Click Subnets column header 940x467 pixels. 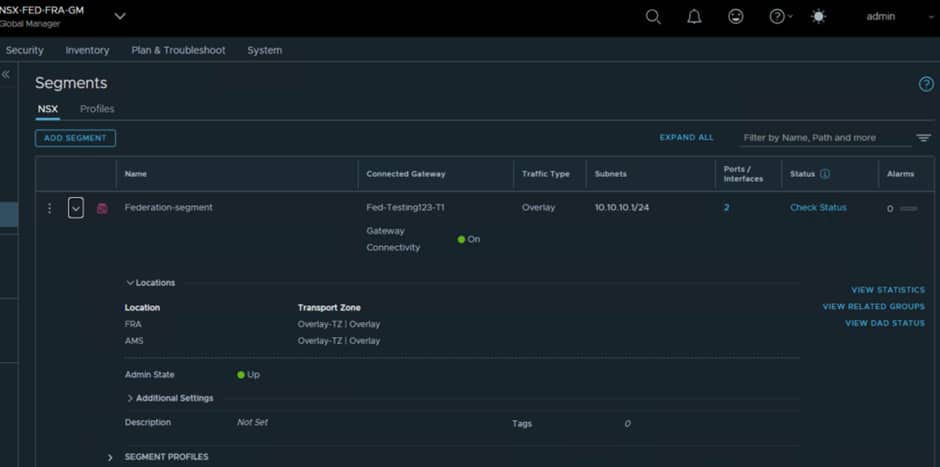[x=610, y=174]
